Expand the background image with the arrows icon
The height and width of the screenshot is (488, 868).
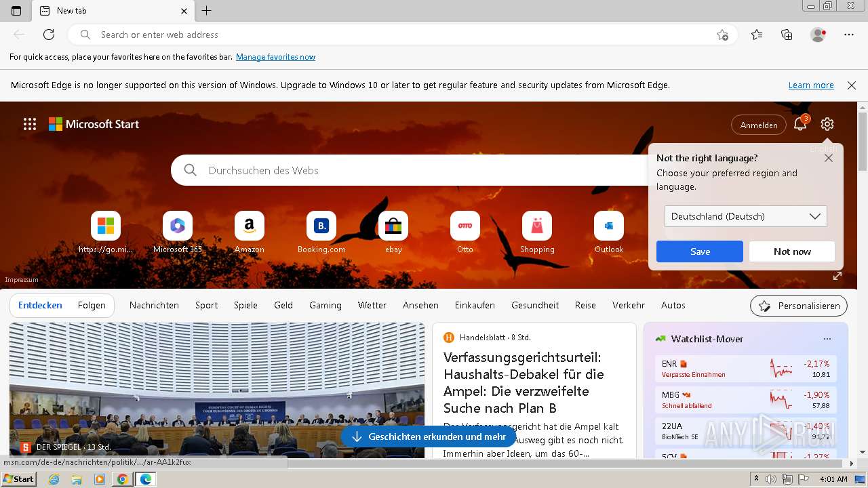coord(837,276)
